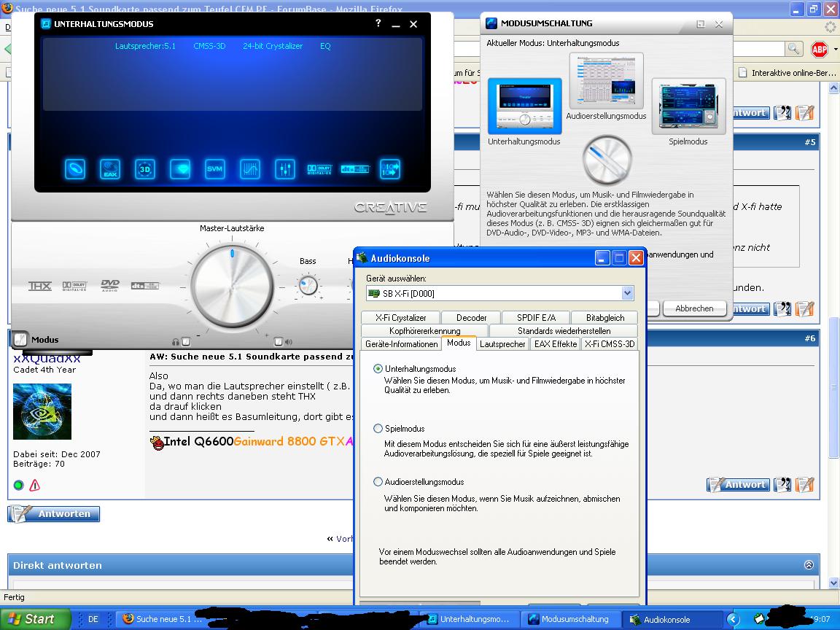The image size is (840, 630).
Task: Open the speaker settings icon in Unterhaltungsmodus
Action: tap(75, 169)
